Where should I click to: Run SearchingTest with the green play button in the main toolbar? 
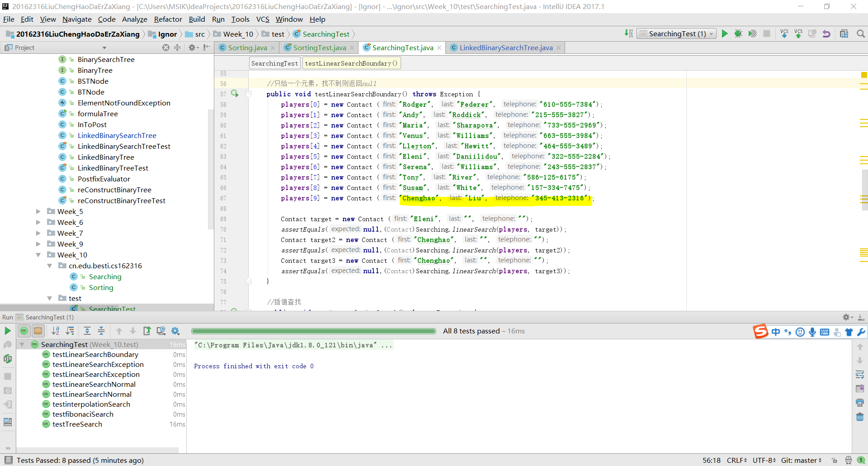(725, 33)
